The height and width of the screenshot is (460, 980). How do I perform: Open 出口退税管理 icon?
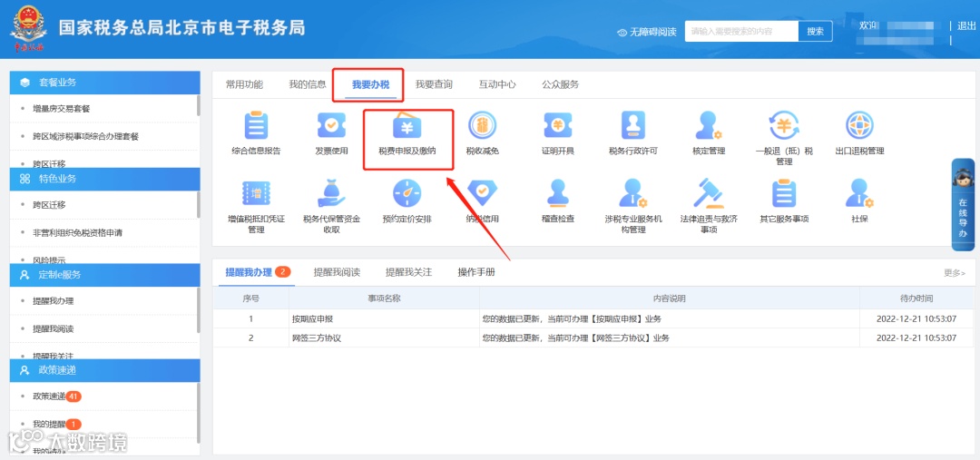pos(859,125)
